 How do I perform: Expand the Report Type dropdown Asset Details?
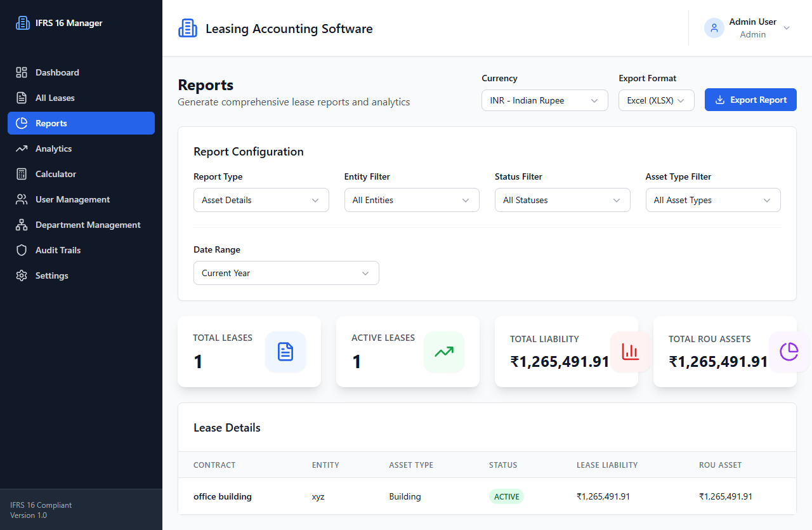[x=261, y=200]
